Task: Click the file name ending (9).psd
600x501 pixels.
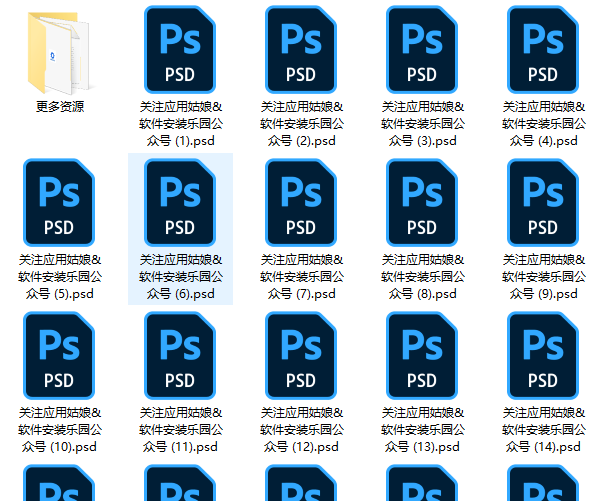Action: (543, 277)
